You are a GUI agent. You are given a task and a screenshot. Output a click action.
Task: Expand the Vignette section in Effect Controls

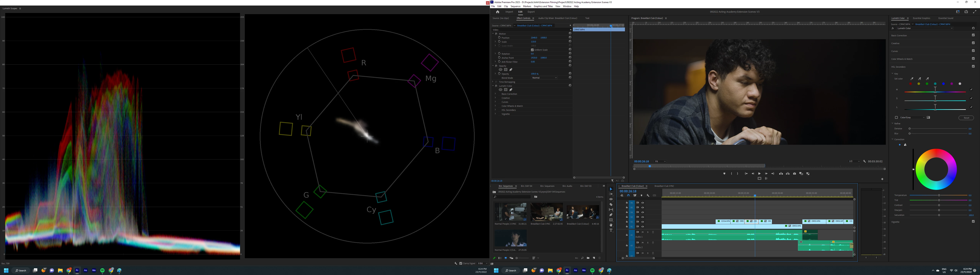[495, 114]
